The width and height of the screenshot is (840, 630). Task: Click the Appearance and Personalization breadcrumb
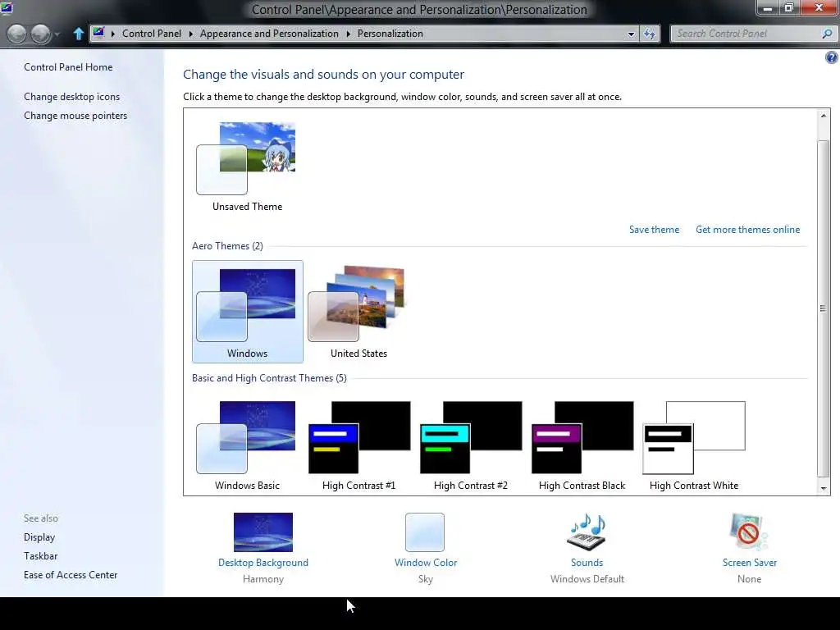269,33
